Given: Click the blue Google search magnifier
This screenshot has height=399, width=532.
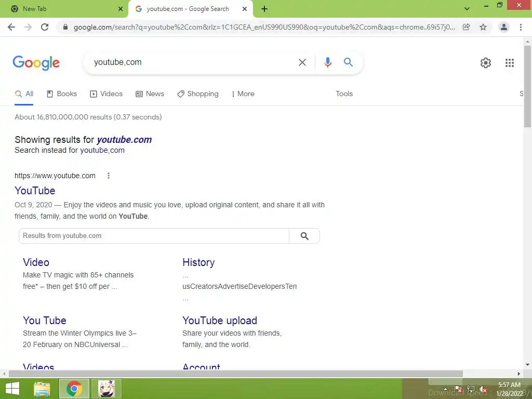Looking at the screenshot, I should [348, 62].
